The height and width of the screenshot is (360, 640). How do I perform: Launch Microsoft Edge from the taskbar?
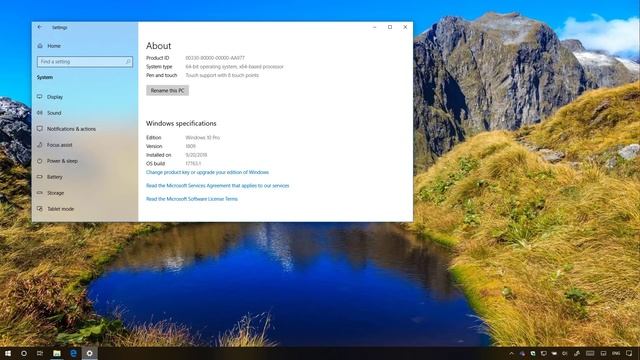click(73, 353)
